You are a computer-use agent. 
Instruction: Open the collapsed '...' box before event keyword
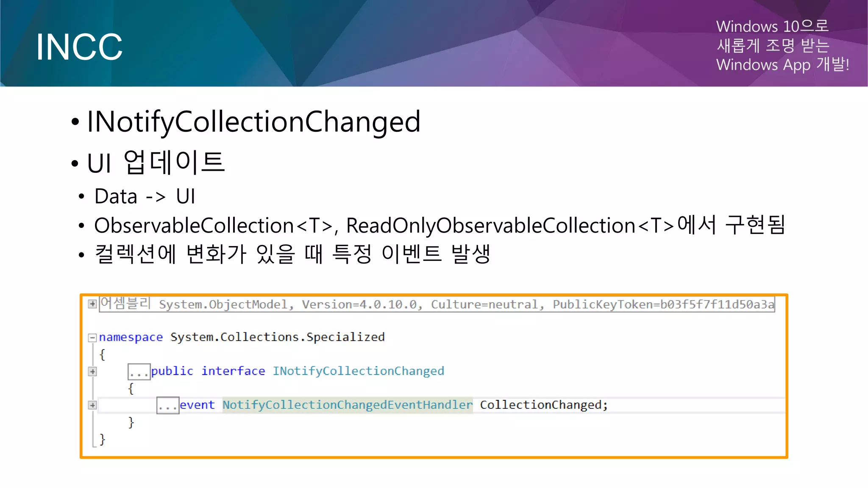point(168,405)
